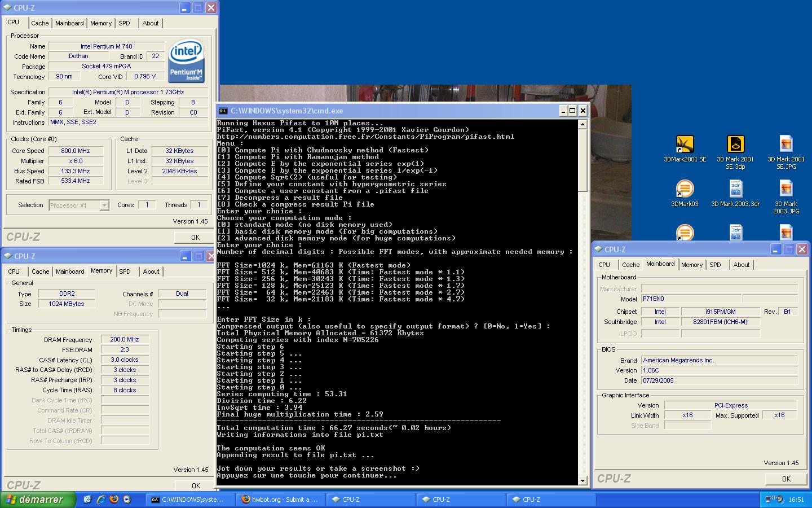The image size is (812, 508).
Task: Click the 16:51 taskbar clock
Action: click(x=796, y=500)
